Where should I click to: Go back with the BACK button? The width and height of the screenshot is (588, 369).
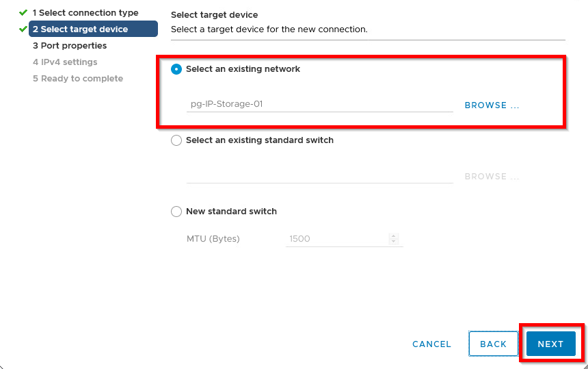[493, 344]
